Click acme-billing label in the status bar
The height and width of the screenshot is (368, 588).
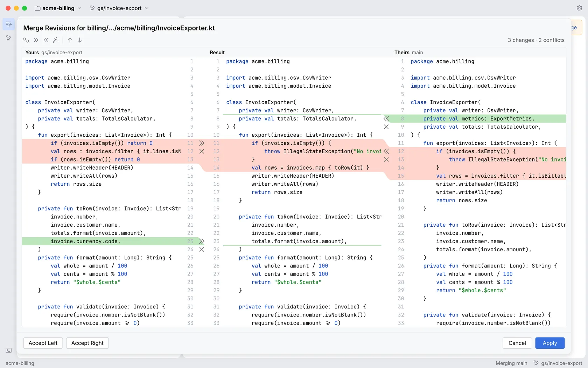coord(20,363)
